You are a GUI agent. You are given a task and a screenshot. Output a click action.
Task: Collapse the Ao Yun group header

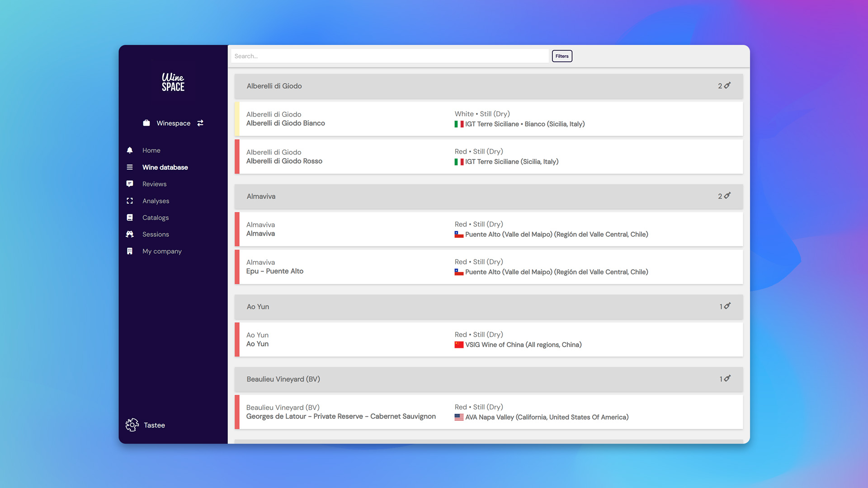click(x=488, y=306)
